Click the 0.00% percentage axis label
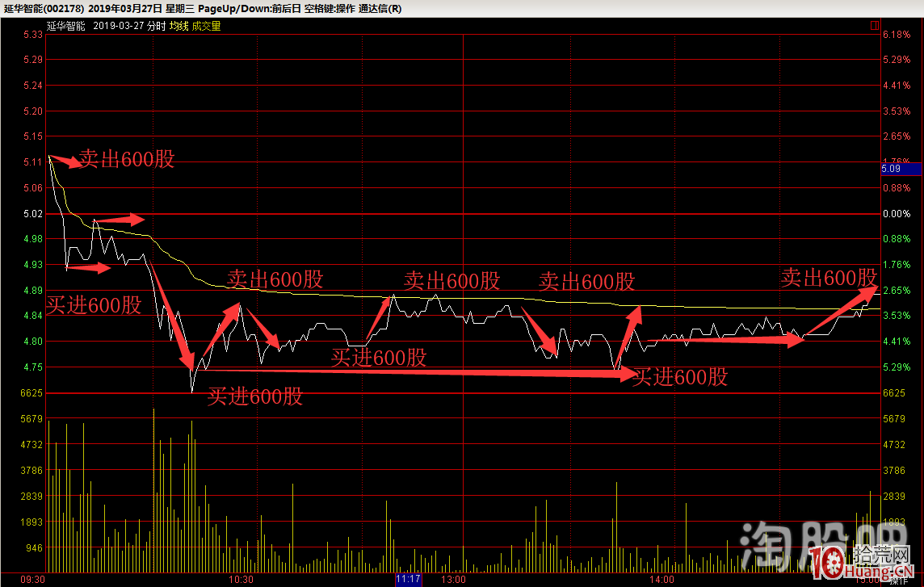This screenshot has height=587, width=924. pyautogui.click(x=897, y=214)
